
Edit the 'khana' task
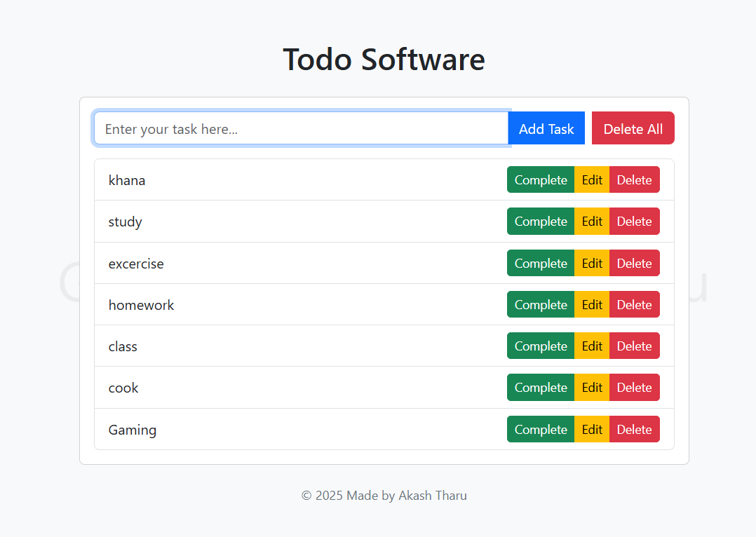point(592,179)
